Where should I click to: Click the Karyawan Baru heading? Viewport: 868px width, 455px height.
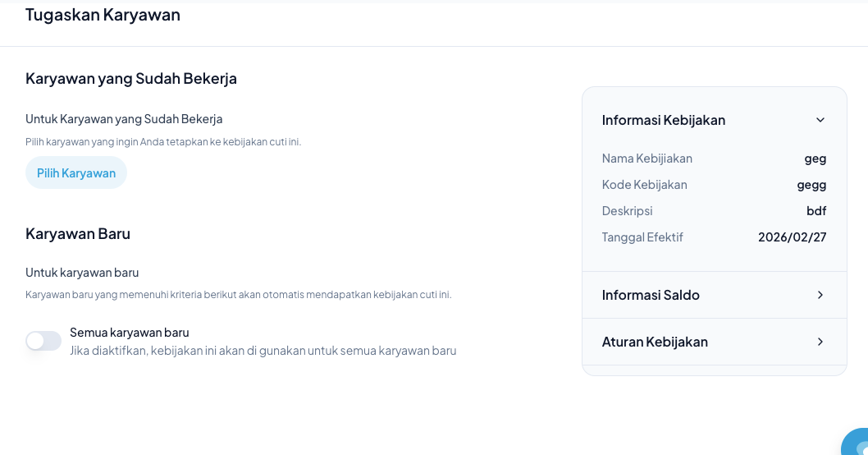tap(78, 233)
